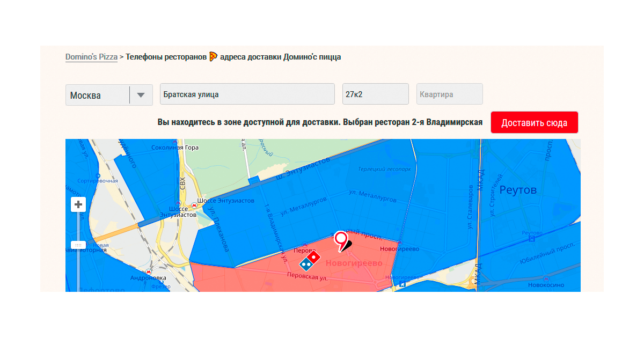Image resolution: width=644 pixels, height=338 pixels.
Task: Click the Терлецкий лесопарк label
Action: pos(385,168)
